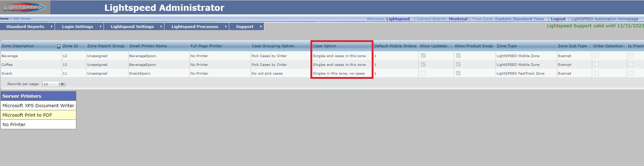Expand Standard Reports submenu arrow

[x=51, y=27]
